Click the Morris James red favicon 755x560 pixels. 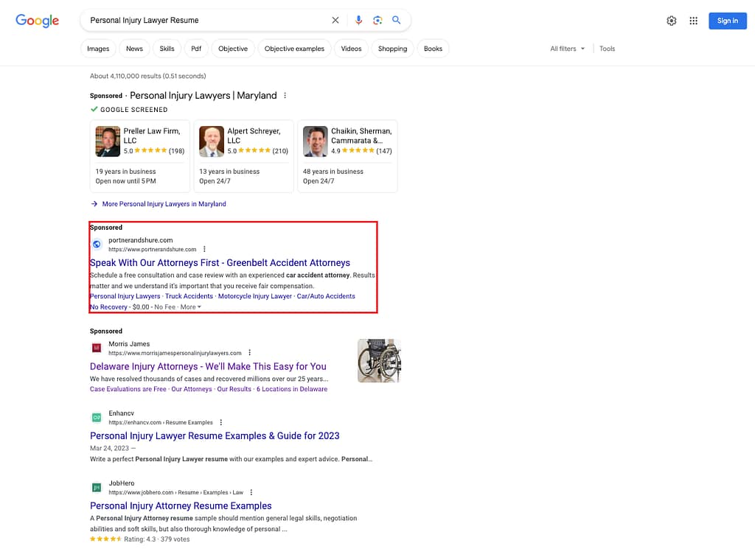97,348
